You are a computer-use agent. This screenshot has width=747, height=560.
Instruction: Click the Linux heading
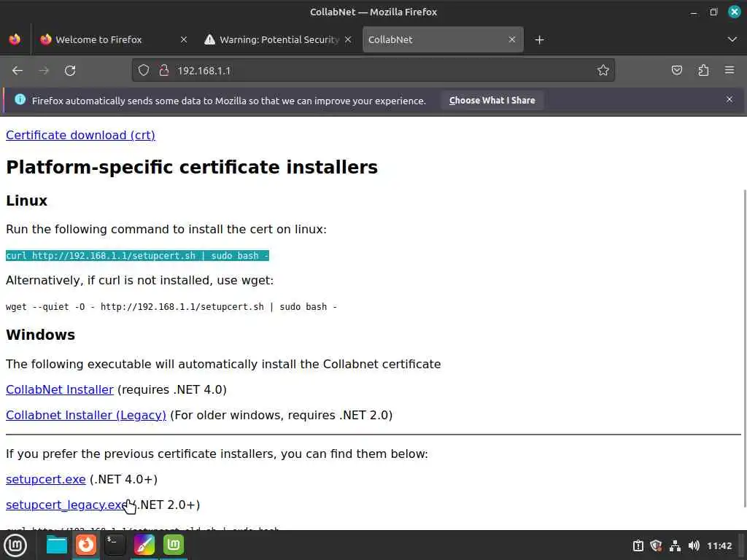[x=27, y=201]
